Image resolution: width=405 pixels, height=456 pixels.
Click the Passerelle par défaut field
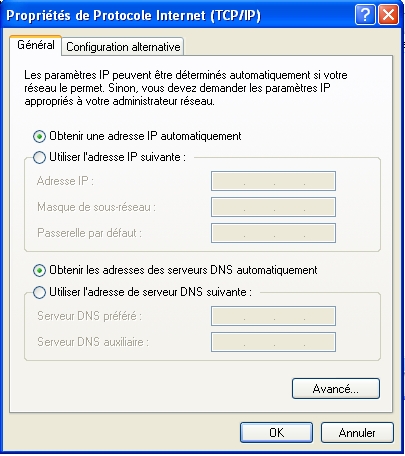pyautogui.click(x=273, y=233)
